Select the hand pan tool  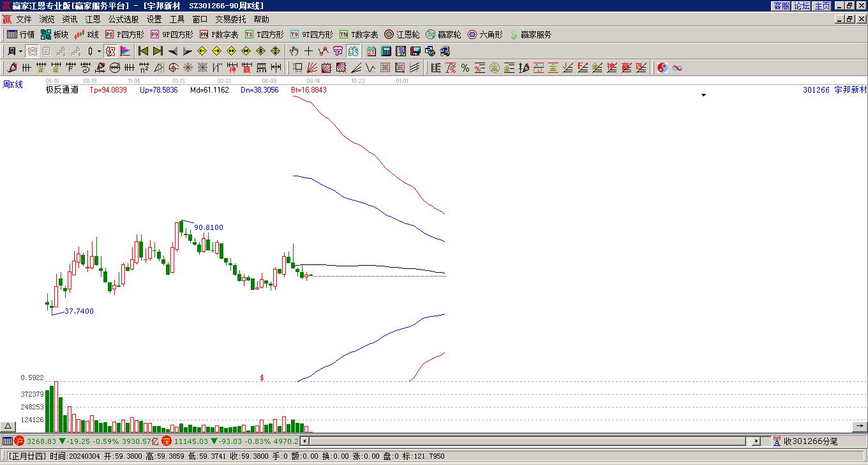tap(294, 51)
